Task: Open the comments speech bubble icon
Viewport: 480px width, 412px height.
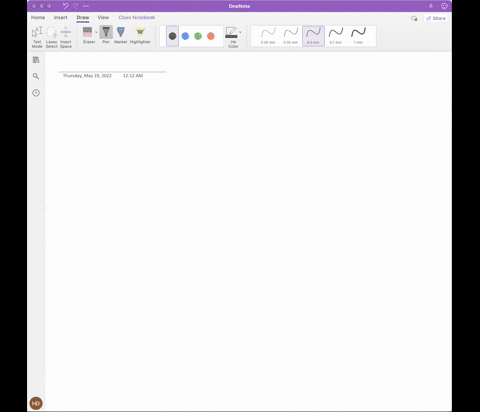Action: (x=414, y=18)
